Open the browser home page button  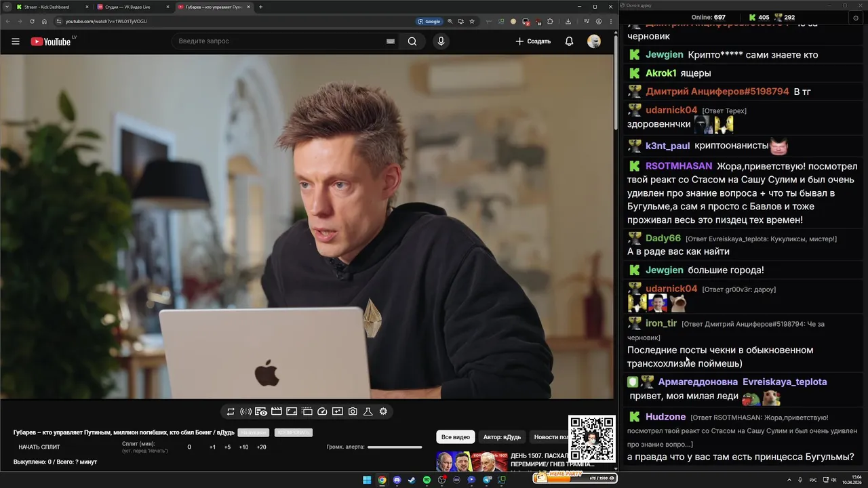(44, 21)
